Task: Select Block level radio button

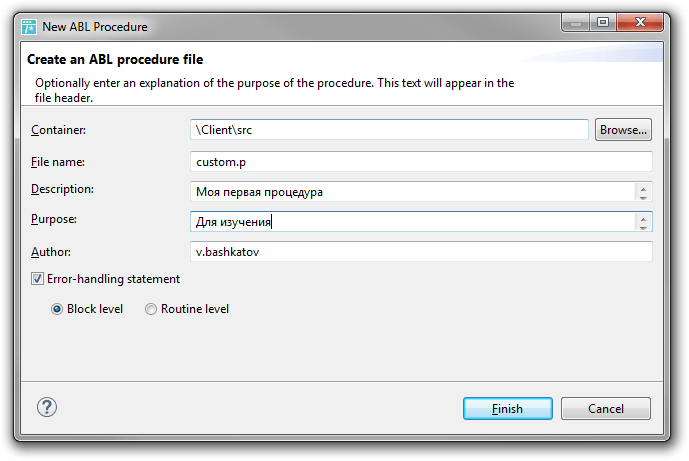Action: (57, 309)
